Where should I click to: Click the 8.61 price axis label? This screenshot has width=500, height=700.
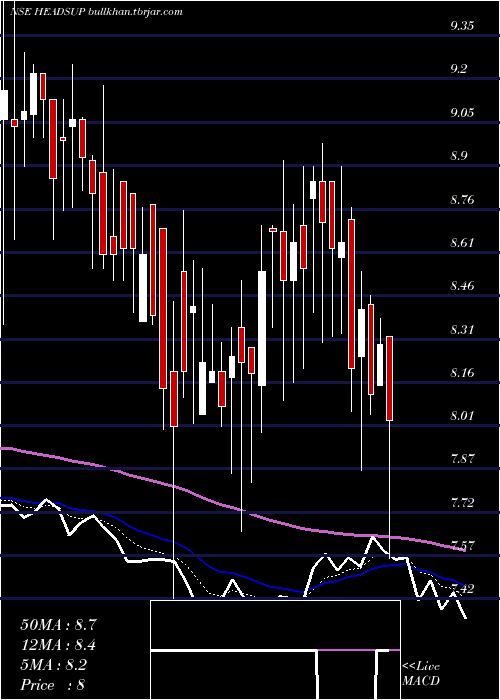point(462,243)
